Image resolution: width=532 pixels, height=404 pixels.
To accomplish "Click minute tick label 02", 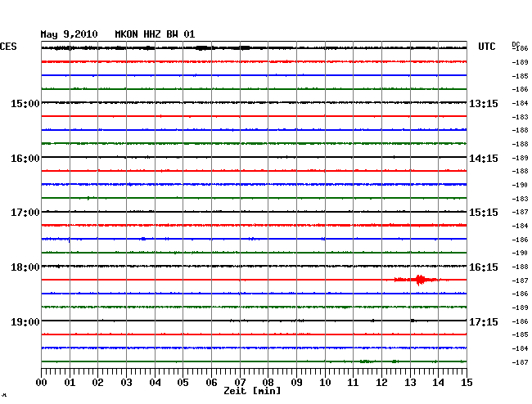I will pos(97,383).
